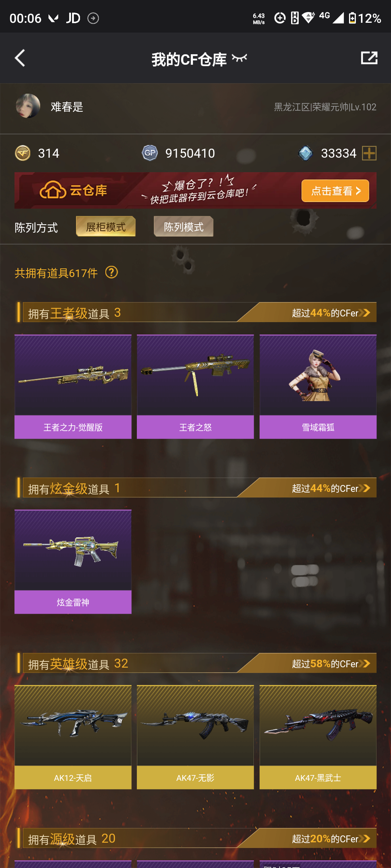Tap the back arrow icon
This screenshot has width=391, height=868.
point(20,58)
